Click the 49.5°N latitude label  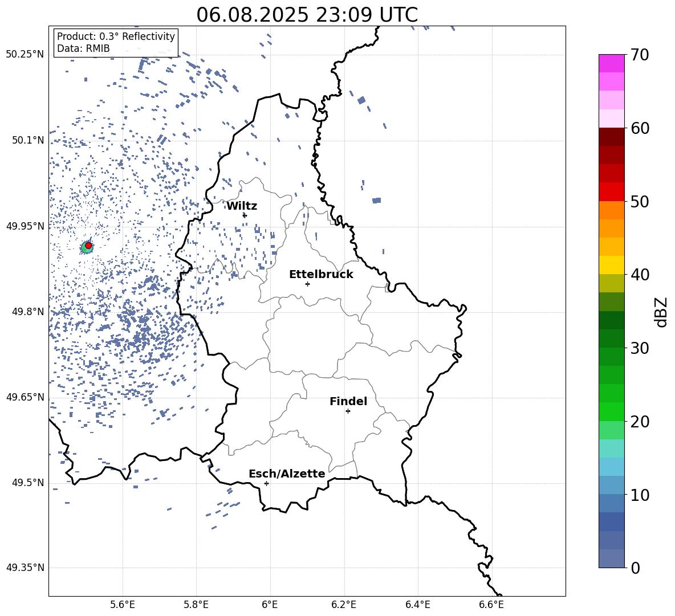[28, 483]
